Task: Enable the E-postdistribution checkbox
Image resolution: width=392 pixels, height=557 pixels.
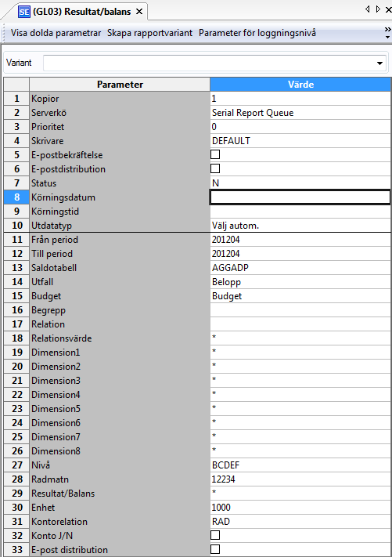Action: point(215,168)
